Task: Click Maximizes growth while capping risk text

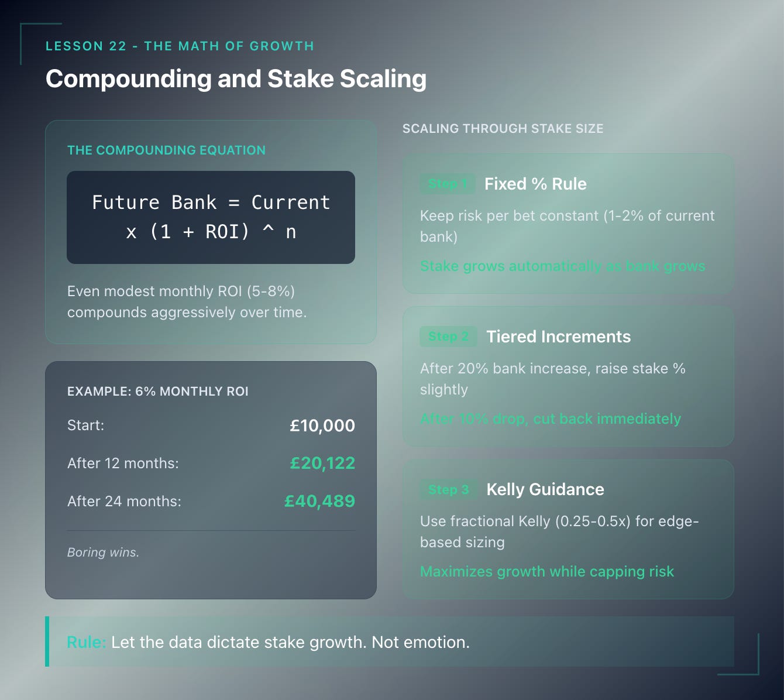Action: 547,572
